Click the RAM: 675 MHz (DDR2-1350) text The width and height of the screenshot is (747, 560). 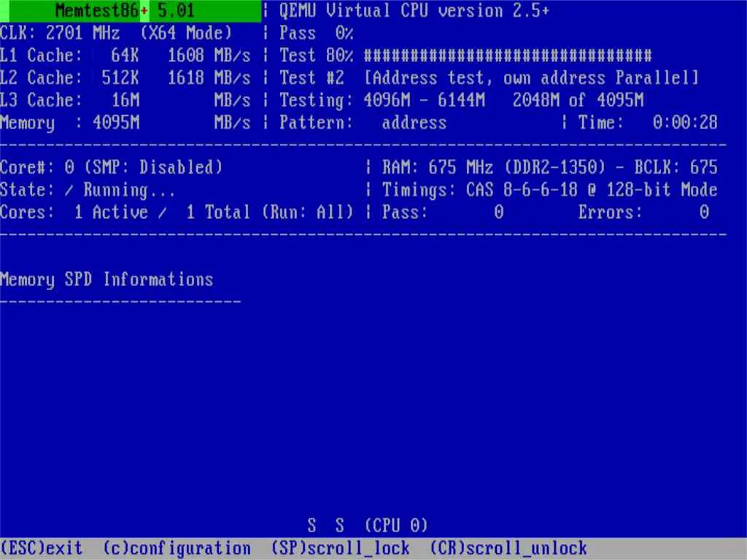(x=494, y=167)
